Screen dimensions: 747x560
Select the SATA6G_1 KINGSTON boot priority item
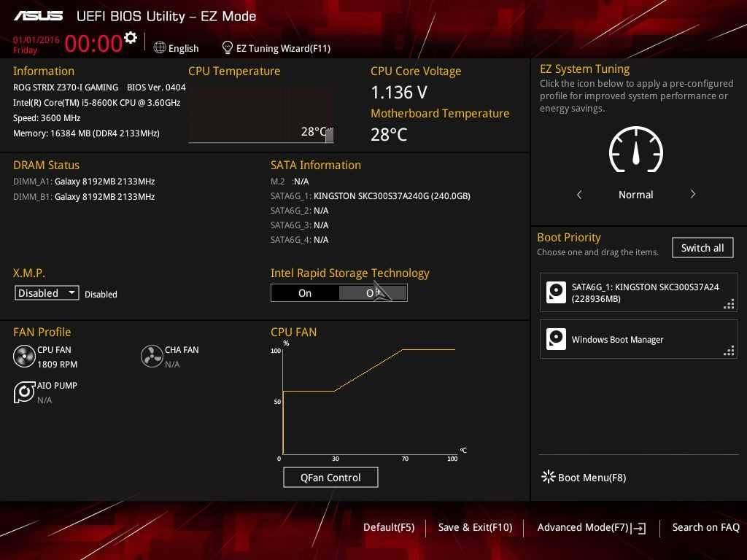(x=638, y=292)
